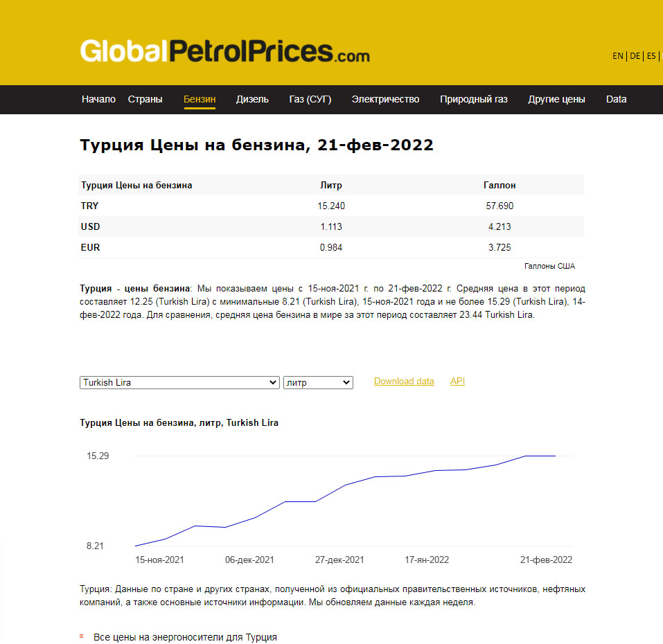The image size is (663, 644).
Task: Click the Галлоны США footnote
Action: [549, 266]
